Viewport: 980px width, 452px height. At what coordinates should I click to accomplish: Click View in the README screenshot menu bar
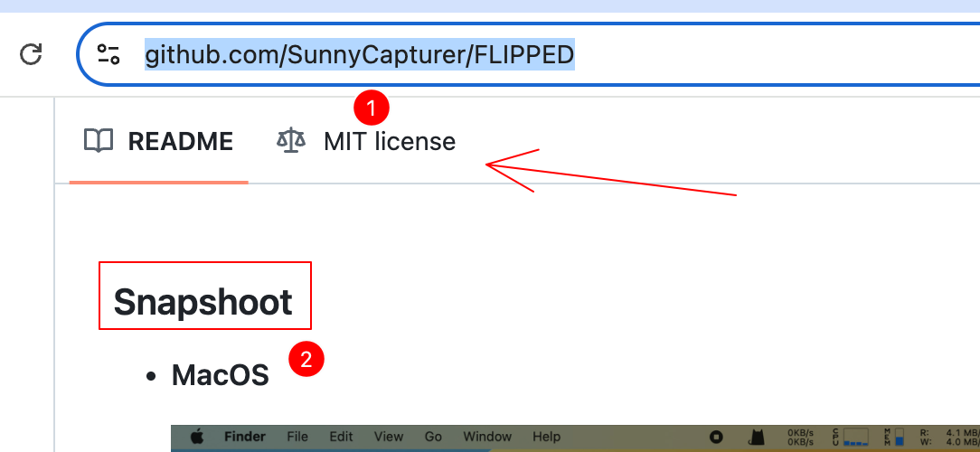[x=389, y=437]
